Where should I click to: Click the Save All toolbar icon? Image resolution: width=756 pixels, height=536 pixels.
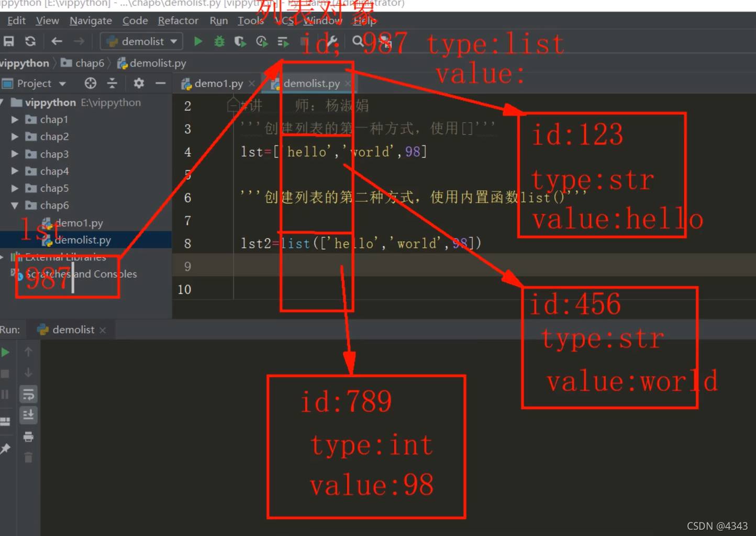pos(9,41)
